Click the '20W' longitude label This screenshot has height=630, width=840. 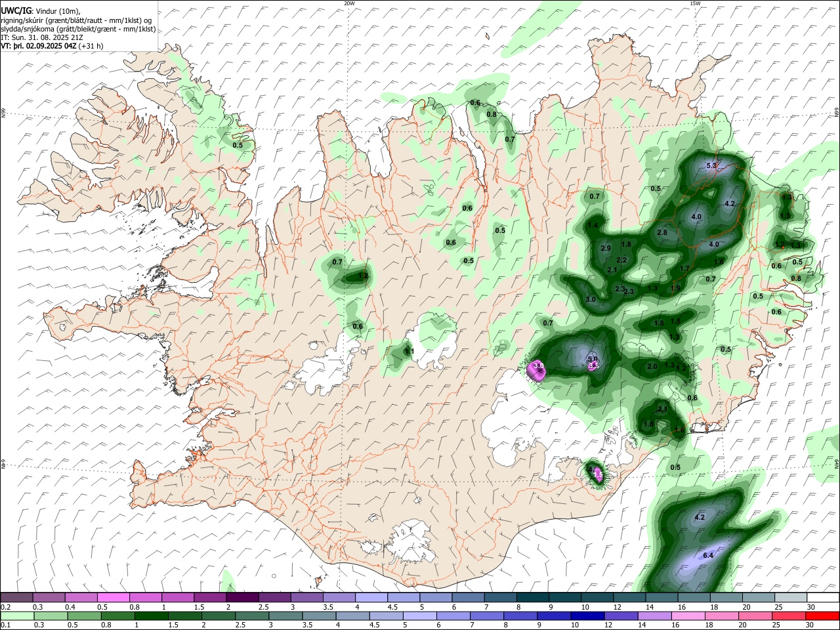point(349,3)
